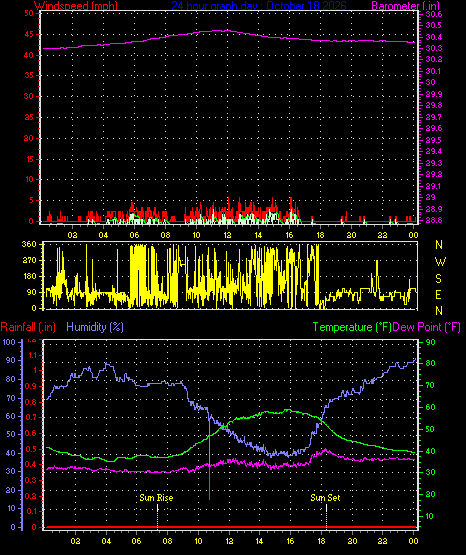The image size is (466, 555).
Task: Click the 30.6 value on the barometer axis
Action: pos(433,14)
